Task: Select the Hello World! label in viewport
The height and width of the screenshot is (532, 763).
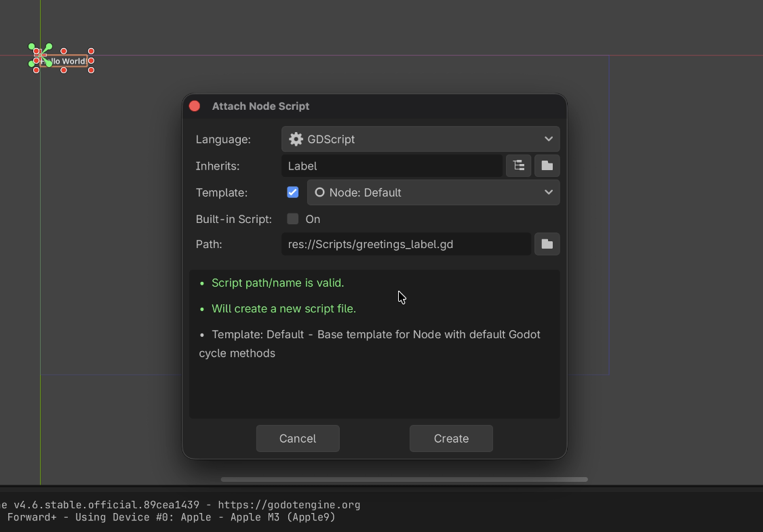Action: click(x=68, y=61)
